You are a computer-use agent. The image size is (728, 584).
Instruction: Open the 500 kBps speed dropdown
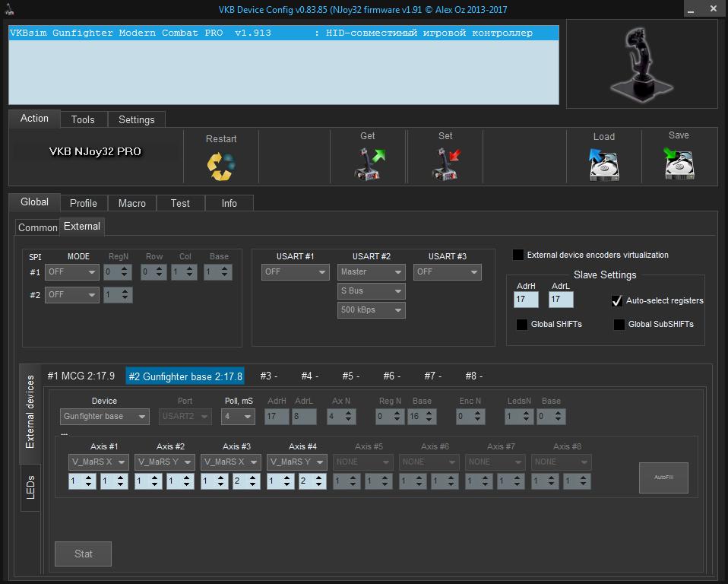[x=372, y=310]
